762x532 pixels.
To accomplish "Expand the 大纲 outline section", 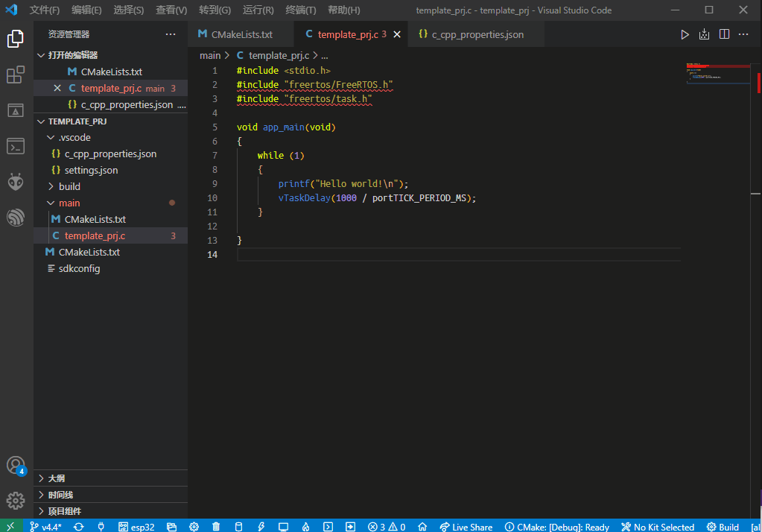I will click(110, 478).
